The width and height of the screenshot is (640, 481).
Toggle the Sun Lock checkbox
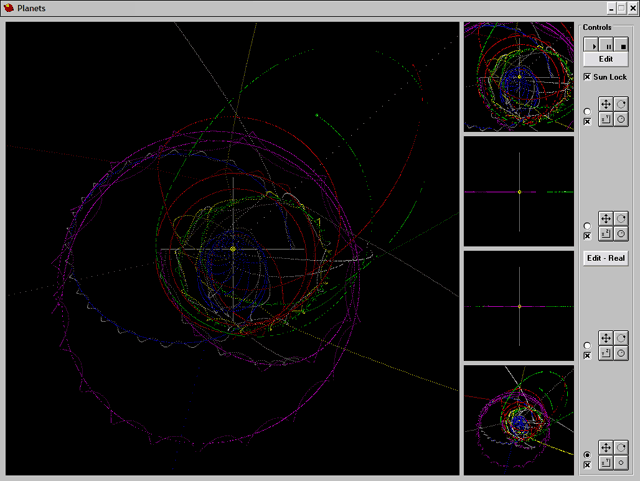point(587,77)
